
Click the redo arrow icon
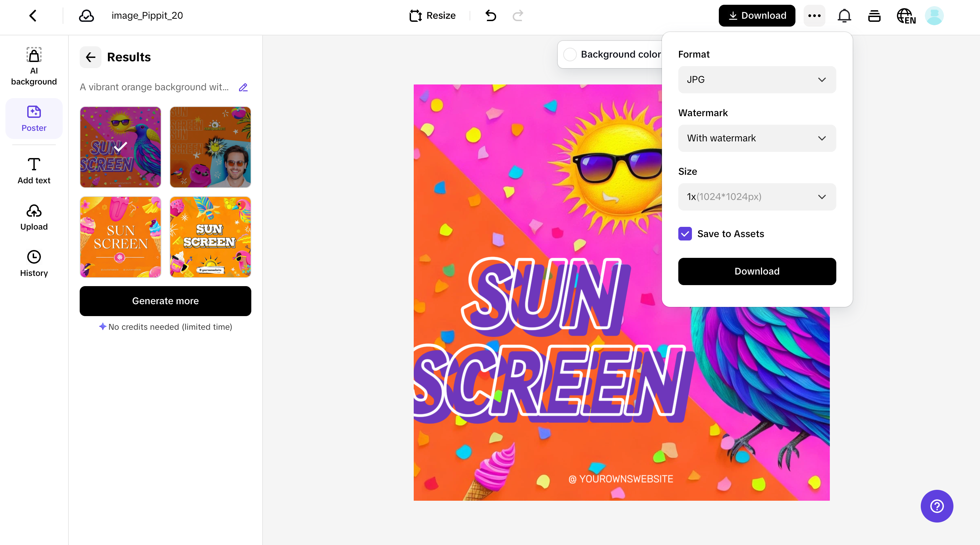coord(518,16)
